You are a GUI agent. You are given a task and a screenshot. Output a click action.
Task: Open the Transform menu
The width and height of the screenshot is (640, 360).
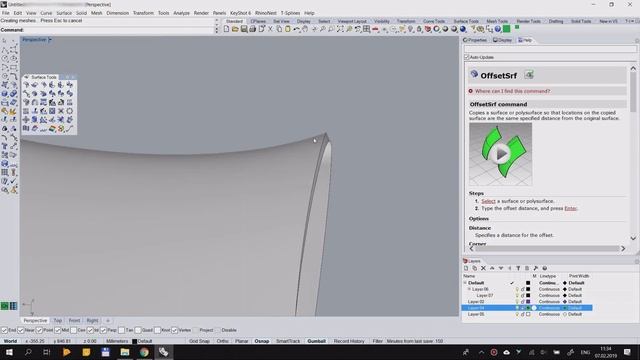click(x=143, y=13)
